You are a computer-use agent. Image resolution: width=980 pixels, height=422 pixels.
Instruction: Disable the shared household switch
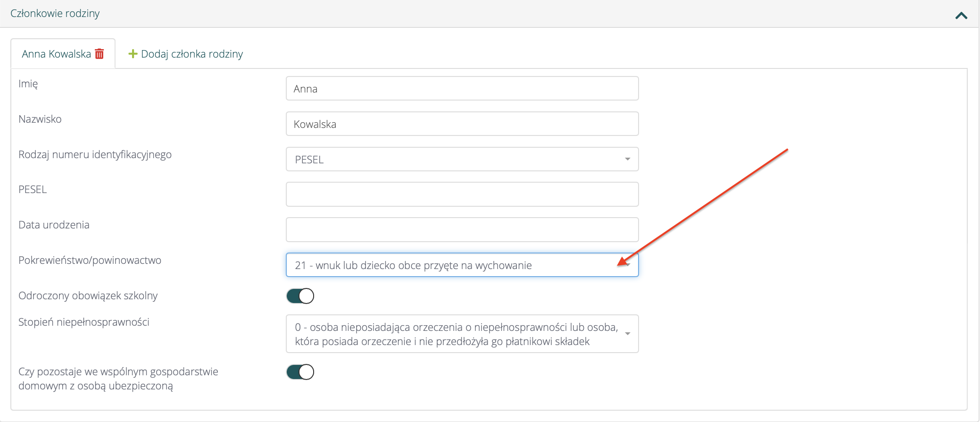point(300,372)
